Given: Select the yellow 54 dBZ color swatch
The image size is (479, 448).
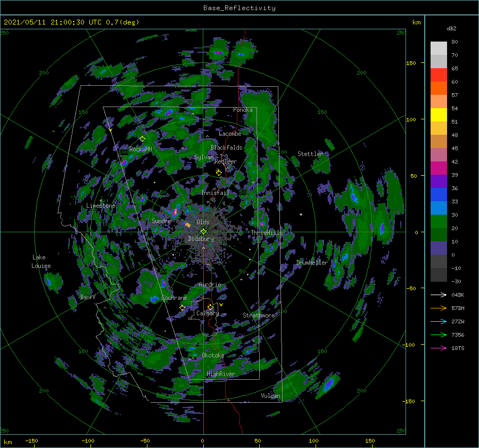Looking at the screenshot, I should click(439, 115).
